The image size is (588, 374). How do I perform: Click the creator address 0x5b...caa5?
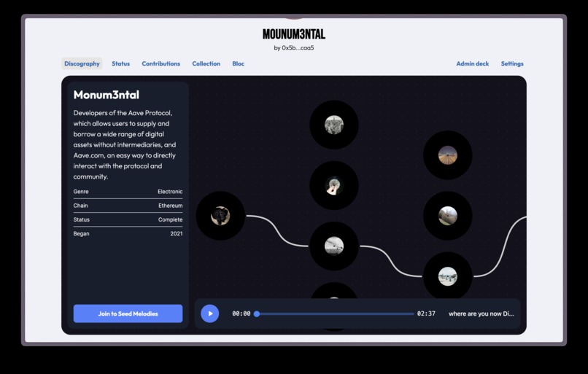(298, 48)
